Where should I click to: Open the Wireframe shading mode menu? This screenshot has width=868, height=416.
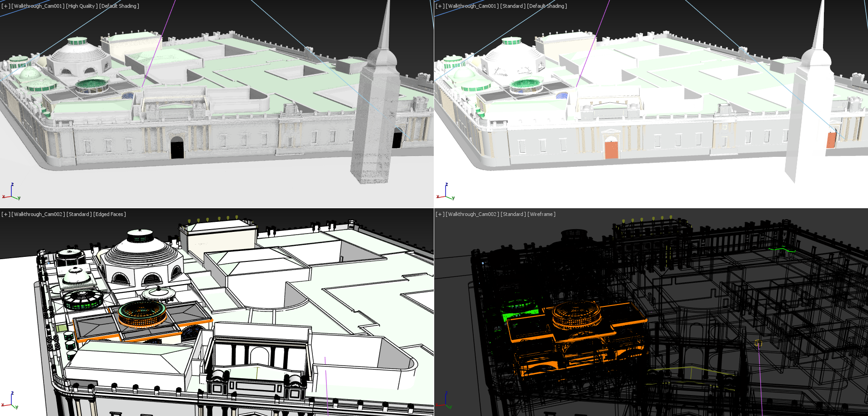[x=541, y=215]
